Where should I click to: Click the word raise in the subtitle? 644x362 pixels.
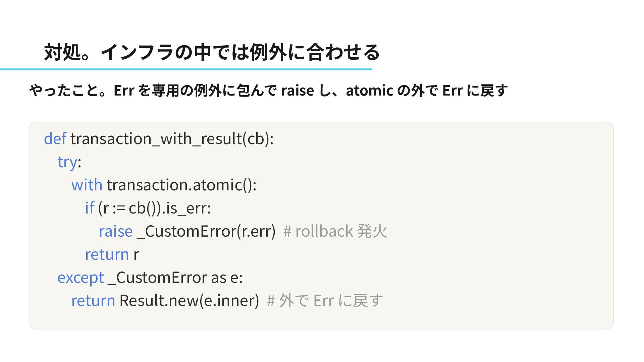tap(298, 90)
